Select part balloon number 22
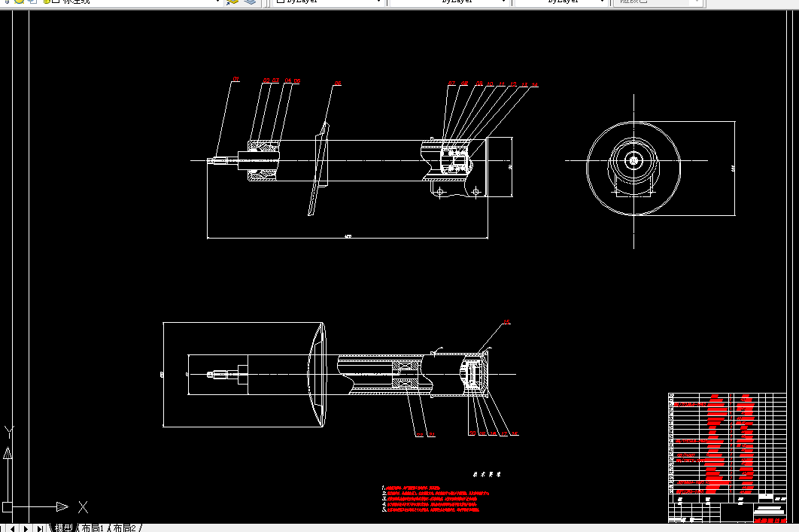Viewport: 799px width, 532px height. click(x=419, y=435)
